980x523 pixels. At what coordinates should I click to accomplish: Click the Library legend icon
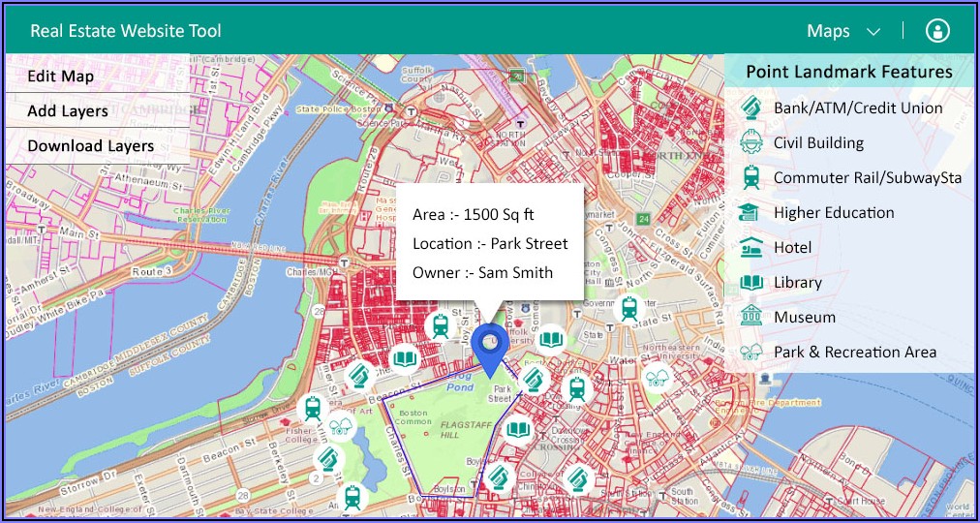tap(750, 282)
